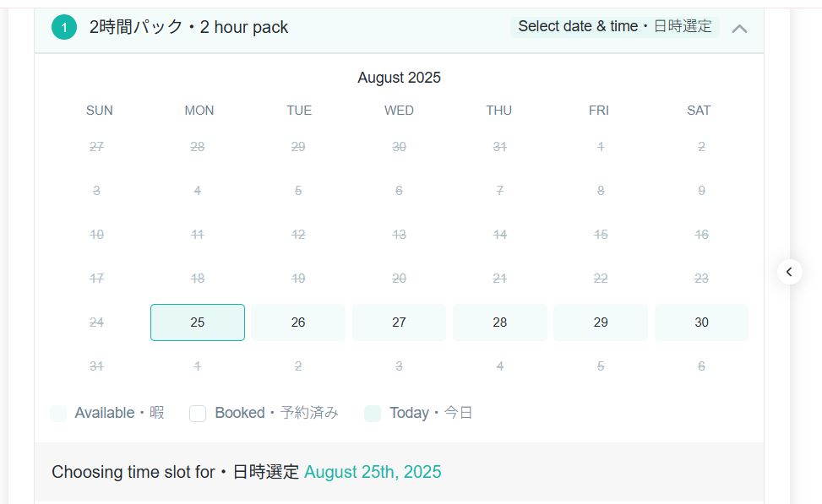This screenshot has height=504, width=822.
Task: Click the step 1 circle badge
Action: point(63,27)
